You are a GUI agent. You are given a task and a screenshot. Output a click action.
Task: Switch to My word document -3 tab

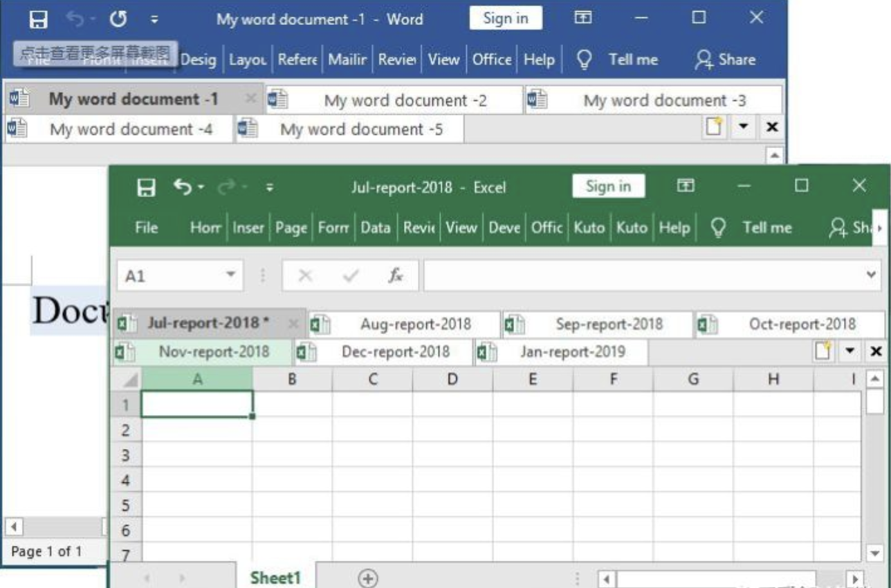[x=654, y=100]
